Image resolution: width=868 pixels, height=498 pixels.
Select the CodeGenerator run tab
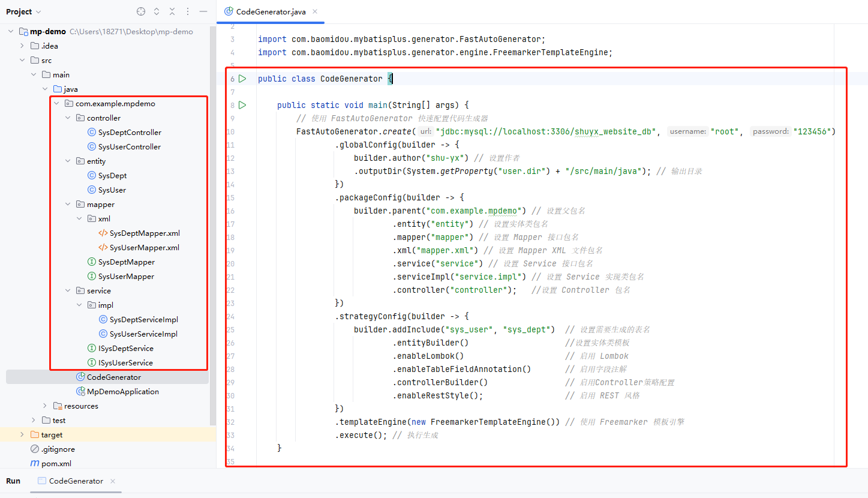[75, 481]
